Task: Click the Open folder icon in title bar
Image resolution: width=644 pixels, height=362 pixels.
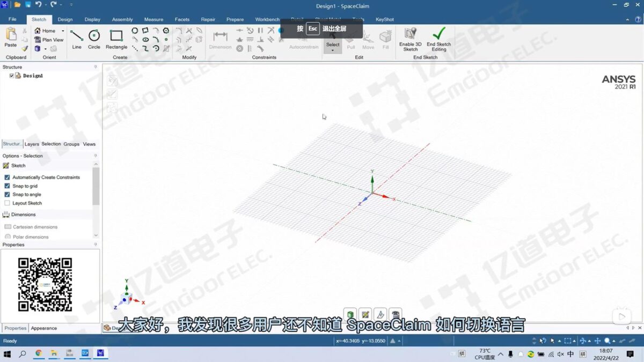Action: click(17, 4)
